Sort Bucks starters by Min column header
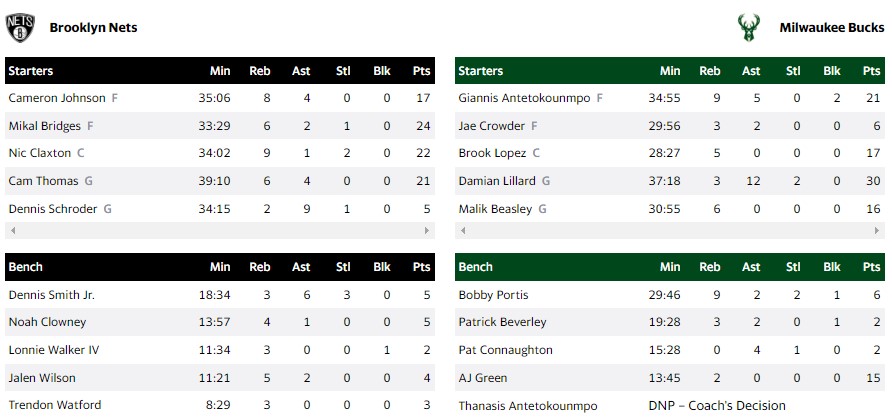 pos(670,71)
